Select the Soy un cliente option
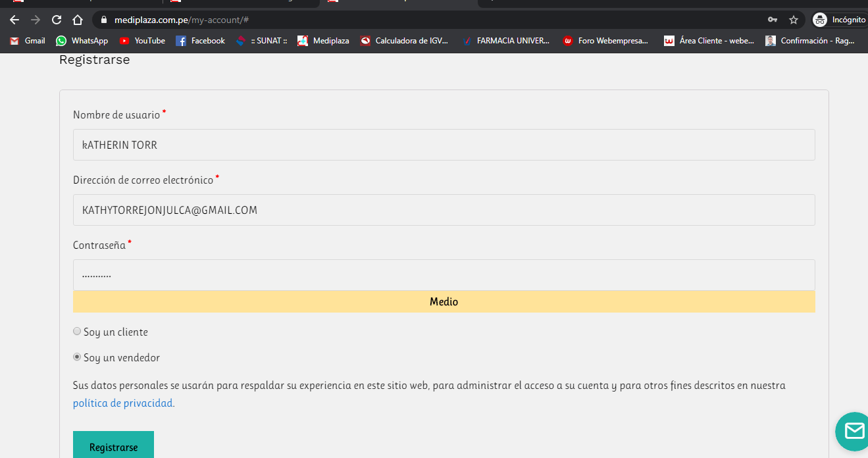Image resolution: width=868 pixels, height=458 pixels. pyautogui.click(x=77, y=332)
